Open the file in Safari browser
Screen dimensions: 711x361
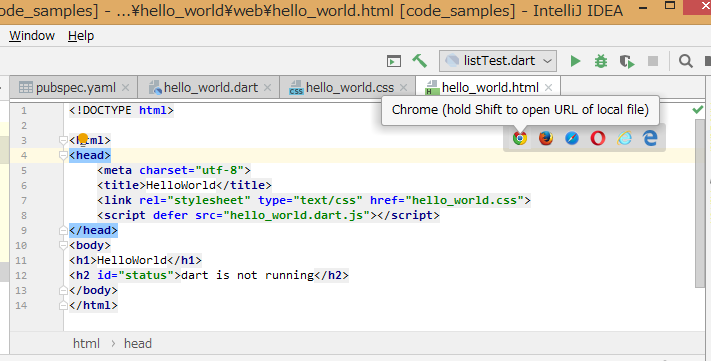point(572,138)
